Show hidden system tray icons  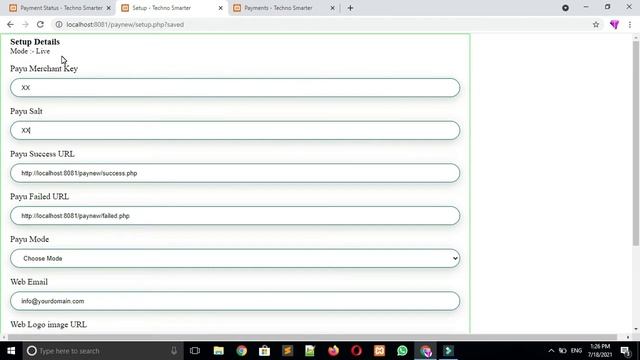pos(551,351)
